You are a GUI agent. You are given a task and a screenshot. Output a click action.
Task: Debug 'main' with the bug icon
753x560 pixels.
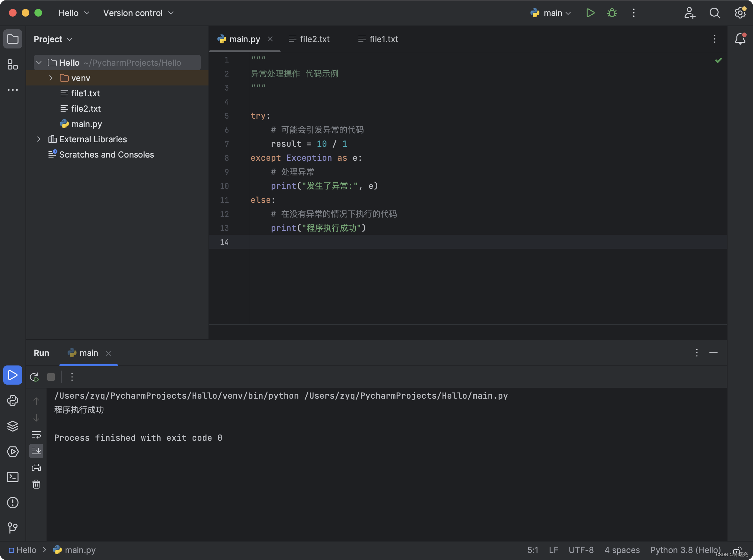(x=612, y=13)
